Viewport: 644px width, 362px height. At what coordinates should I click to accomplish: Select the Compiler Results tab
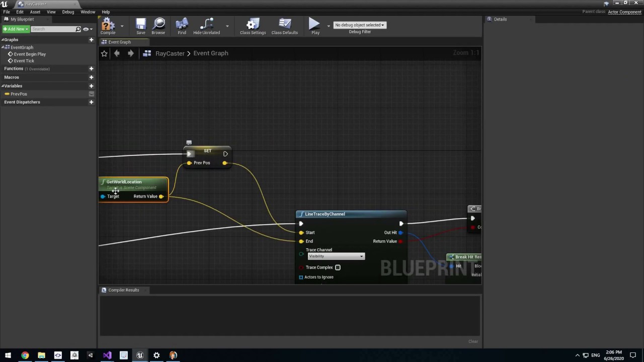(123, 290)
